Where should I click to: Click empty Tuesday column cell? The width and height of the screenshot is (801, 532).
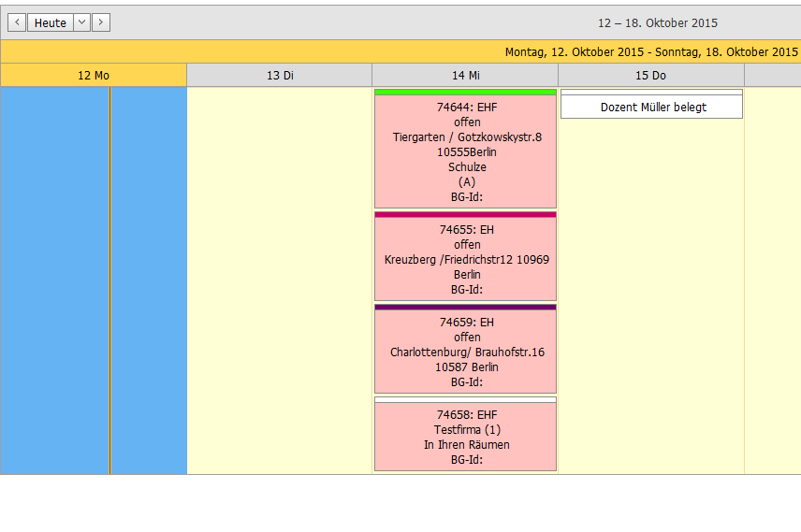(280, 280)
